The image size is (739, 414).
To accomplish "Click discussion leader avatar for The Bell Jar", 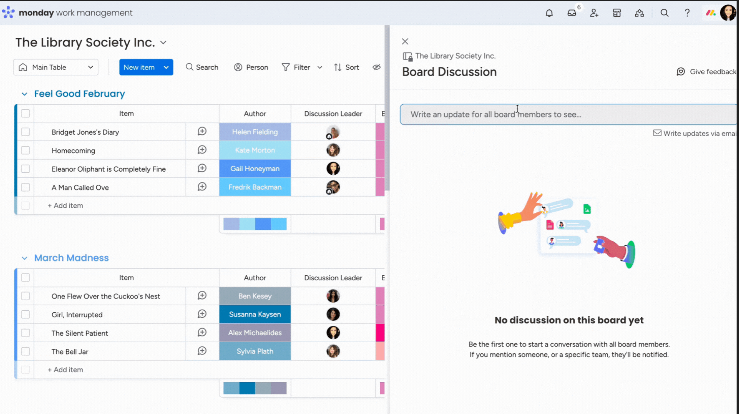I will [x=333, y=351].
